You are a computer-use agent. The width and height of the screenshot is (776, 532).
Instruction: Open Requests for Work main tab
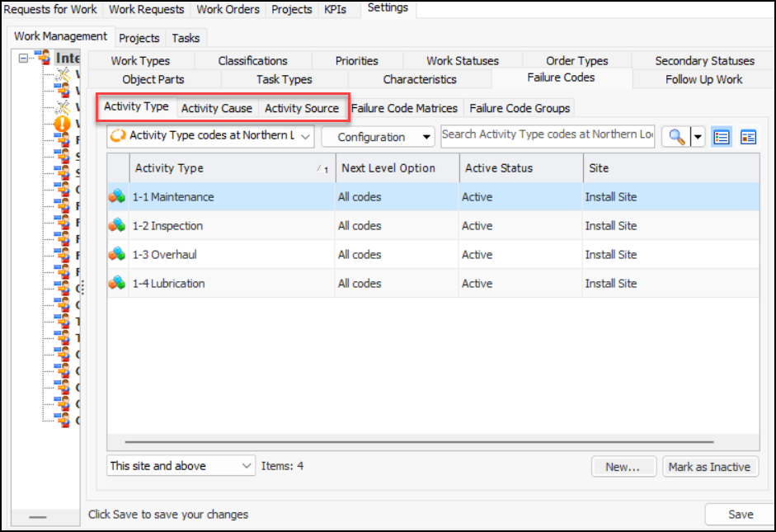coord(50,9)
